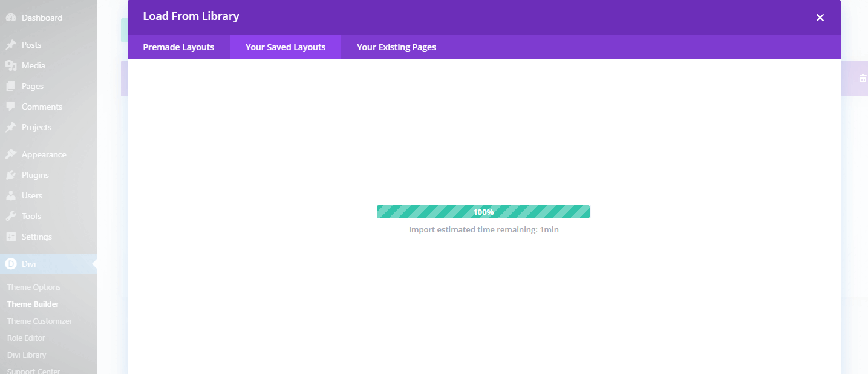This screenshot has height=374, width=868.
Task: Open Your Existing Pages tab
Action: tap(396, 47)
